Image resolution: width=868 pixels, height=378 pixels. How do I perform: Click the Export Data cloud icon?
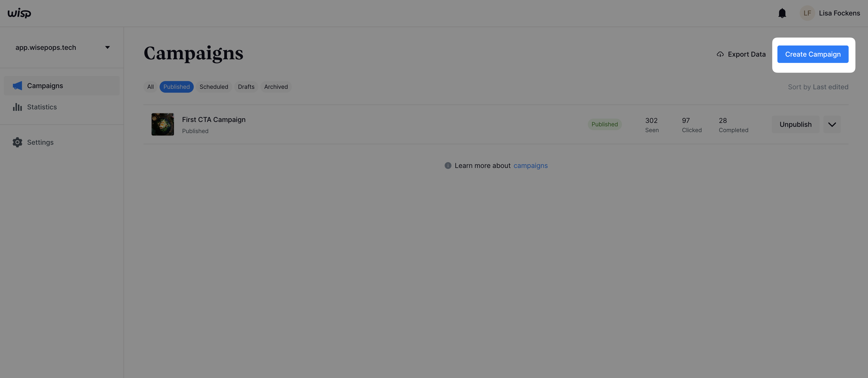click(x=720, y=54)
